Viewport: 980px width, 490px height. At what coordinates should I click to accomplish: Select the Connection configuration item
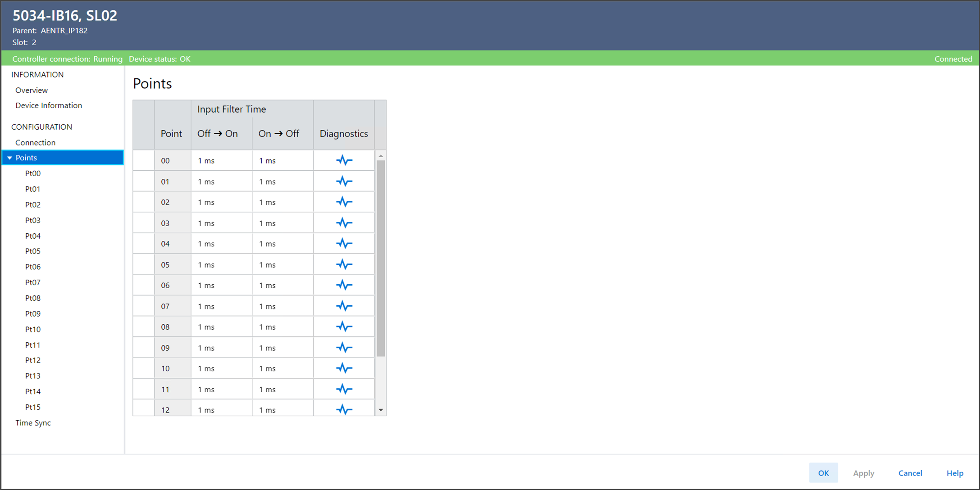pyautogui.click(x=35, y=142)
